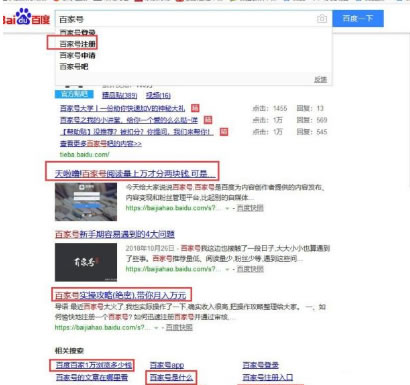Click related search 百家号注册入口
The width and height of the screenshot is (410, 385).
tap(268, 377)
